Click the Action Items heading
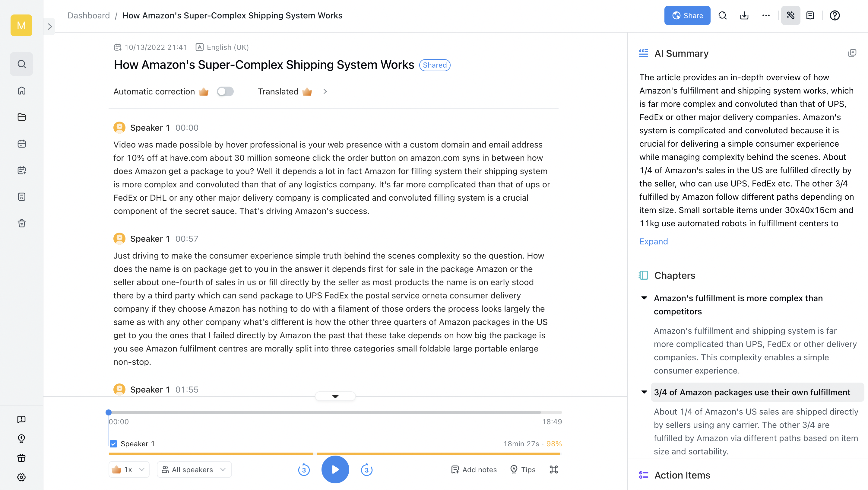Screen dimensions: 868x490 (682, 475)
